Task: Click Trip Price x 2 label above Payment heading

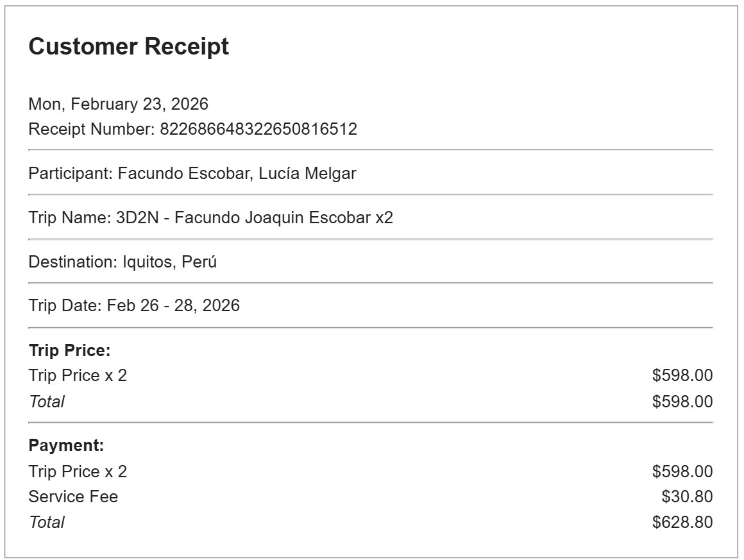Action: pyautogui.click(x=78, y=375)
